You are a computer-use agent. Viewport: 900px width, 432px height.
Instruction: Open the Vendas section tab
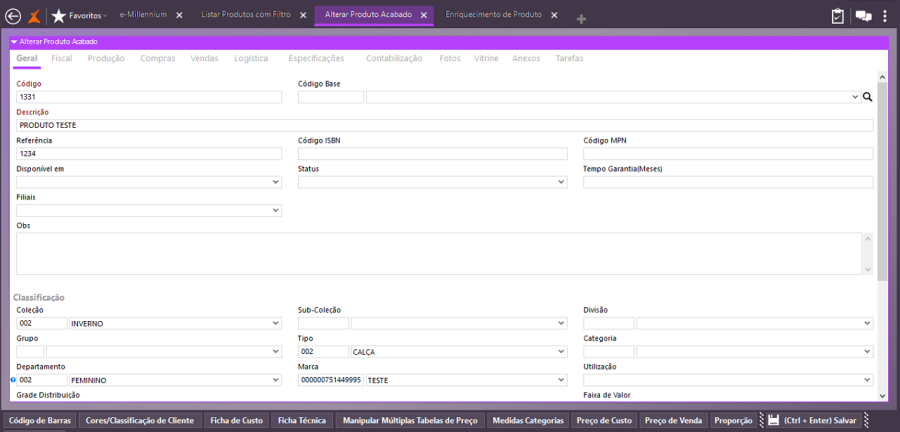tap(204, 59)
